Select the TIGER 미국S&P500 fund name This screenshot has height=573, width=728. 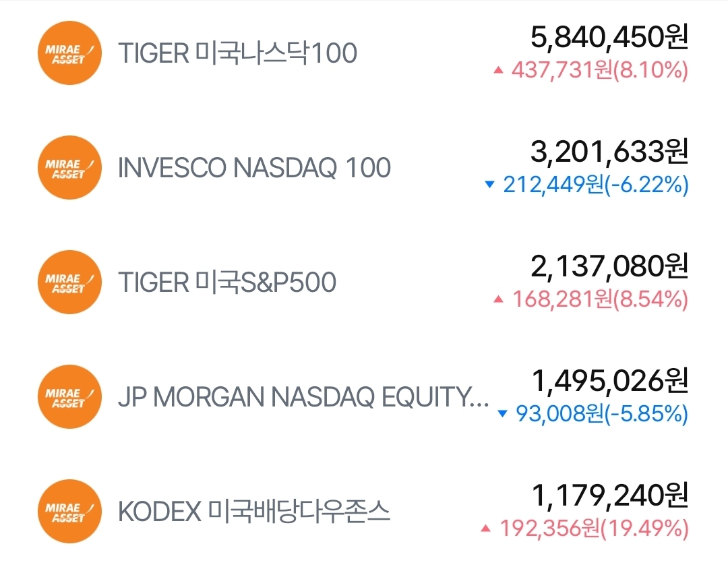(x=227, y=282)
